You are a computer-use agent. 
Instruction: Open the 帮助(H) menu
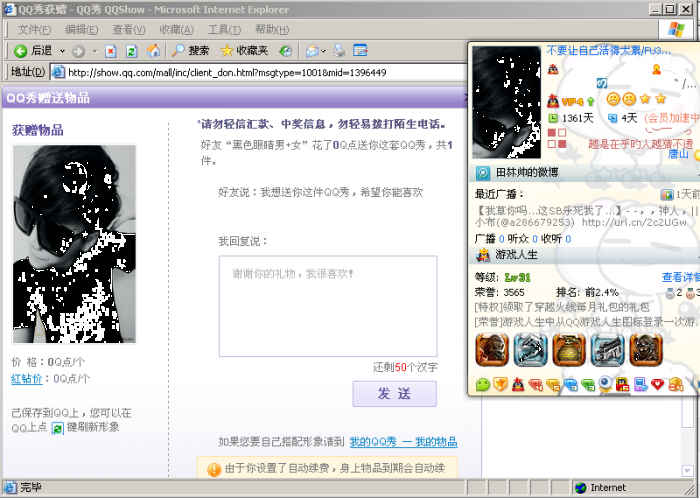[272, 30]
